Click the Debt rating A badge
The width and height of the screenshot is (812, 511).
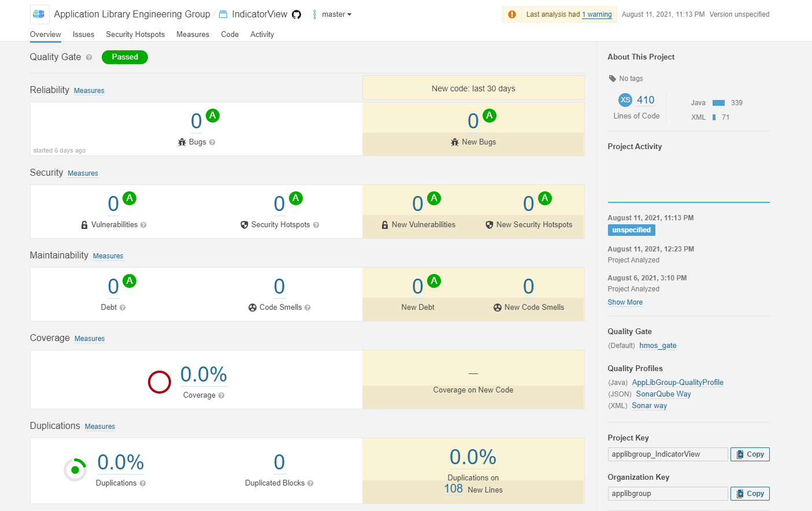click(x=129, y=281)
